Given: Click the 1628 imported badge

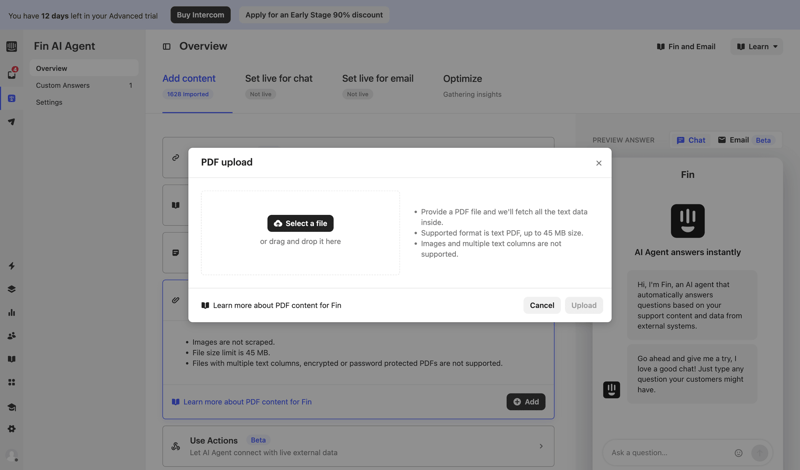Looking at the screenshot, I should click(188, 94).
